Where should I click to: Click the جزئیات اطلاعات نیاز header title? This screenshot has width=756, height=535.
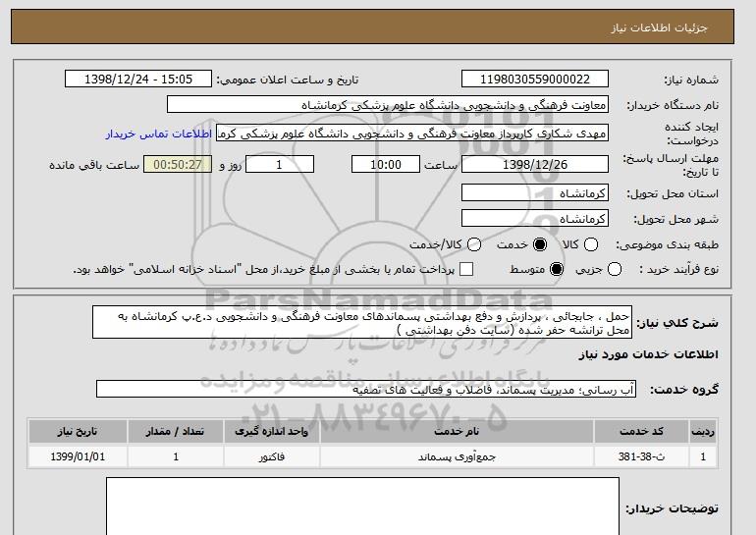click(x=659, y=27)
